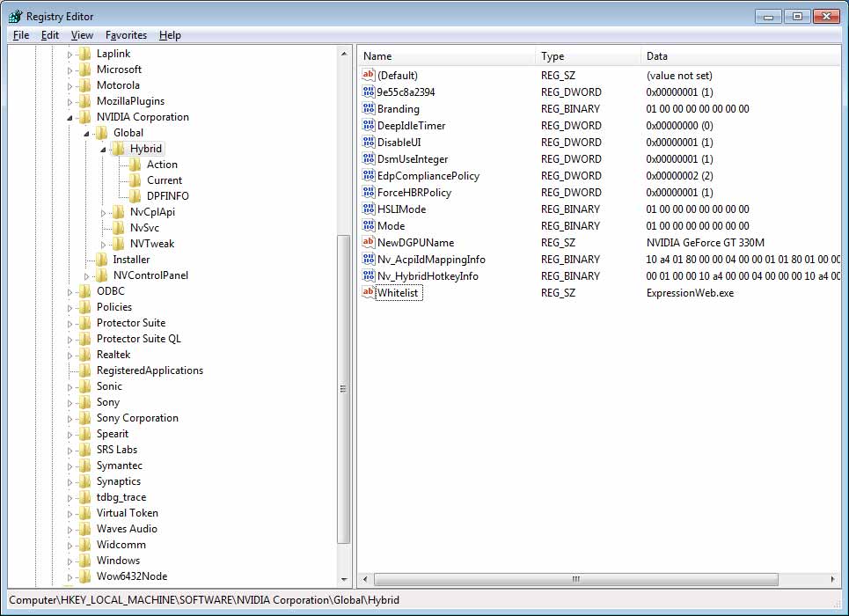
Task: Open the Edit menu
Action: point(50,35)
